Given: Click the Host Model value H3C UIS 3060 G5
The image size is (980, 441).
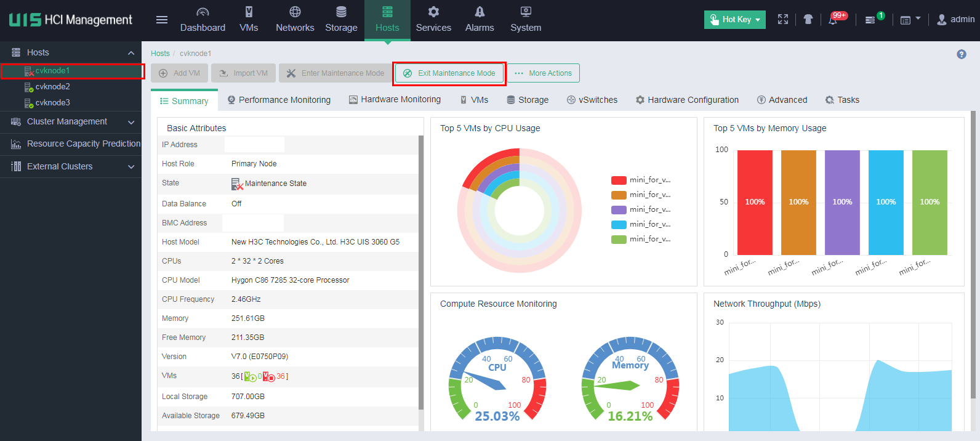Looking at the screenshot, I should (x=316, y=242).
